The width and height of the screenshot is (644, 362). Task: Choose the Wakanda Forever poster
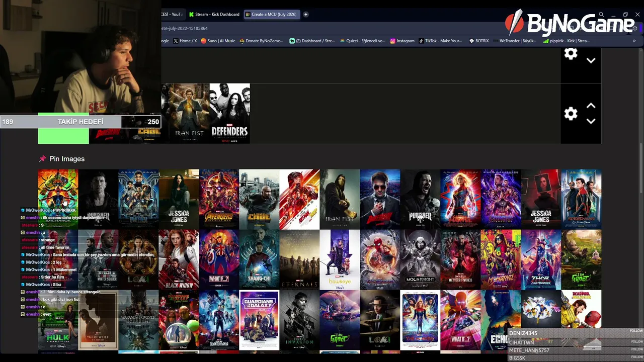tap(138, 320)
